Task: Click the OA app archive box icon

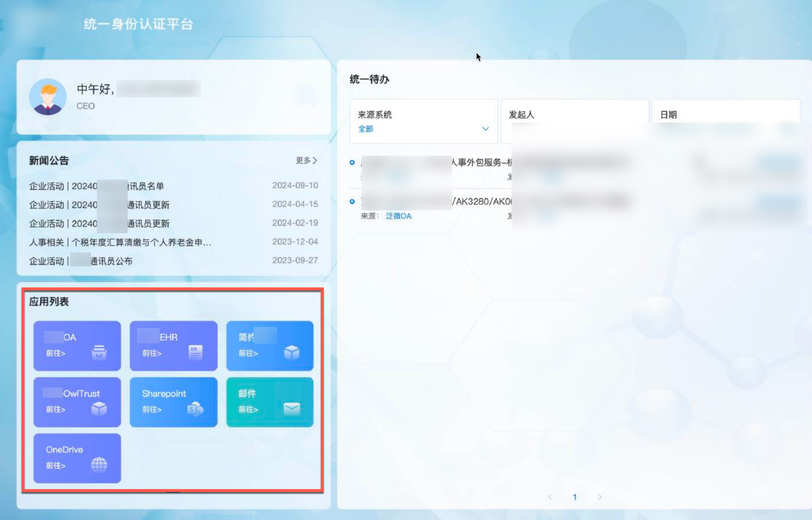Action: point(99,352)
